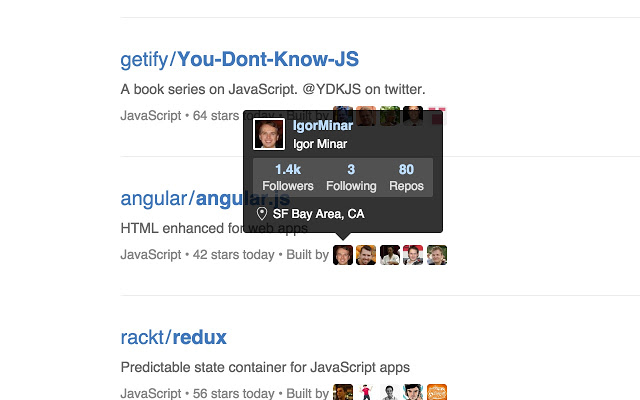Image resolution: width=640 pixels, height=400 pixels.
Task: View the 3 Following stat
Action: click(x=351, y=178)
